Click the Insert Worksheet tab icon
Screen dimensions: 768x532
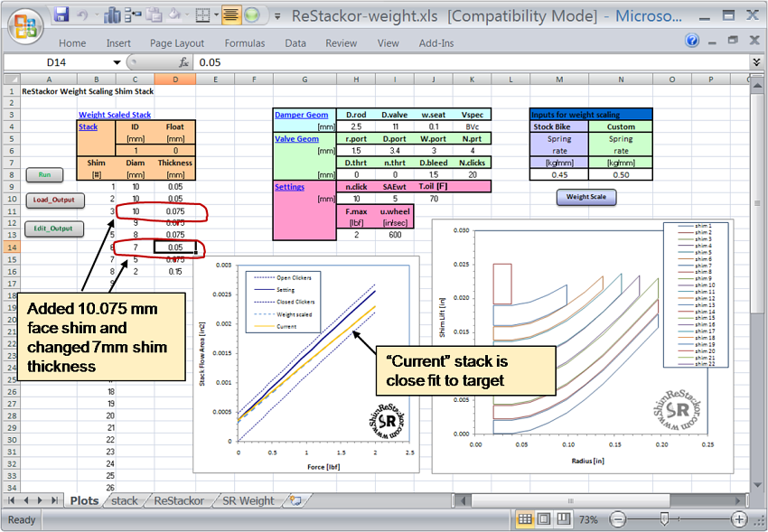click(x=295, y=500)
